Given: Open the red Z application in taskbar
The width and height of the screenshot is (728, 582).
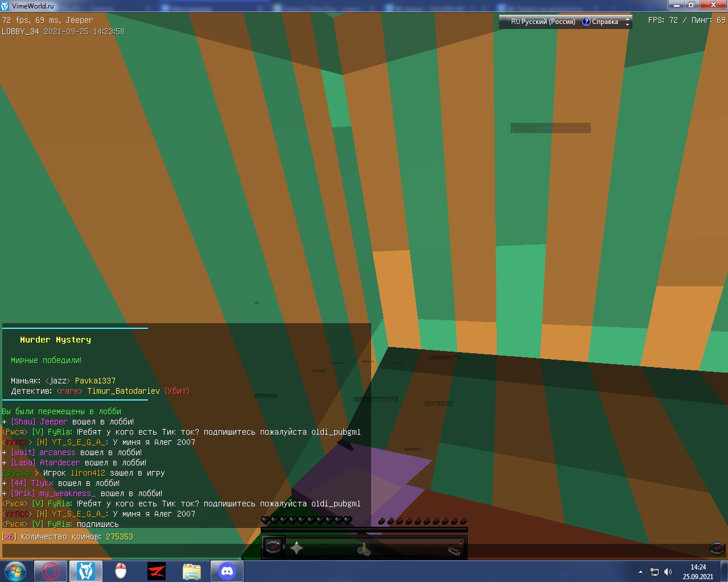Looking at the screenshot, I should point(156,571).
